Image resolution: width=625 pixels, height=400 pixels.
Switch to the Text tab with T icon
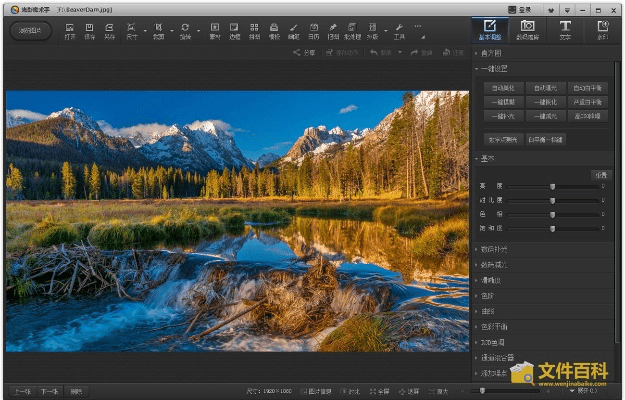coord(565,29)
